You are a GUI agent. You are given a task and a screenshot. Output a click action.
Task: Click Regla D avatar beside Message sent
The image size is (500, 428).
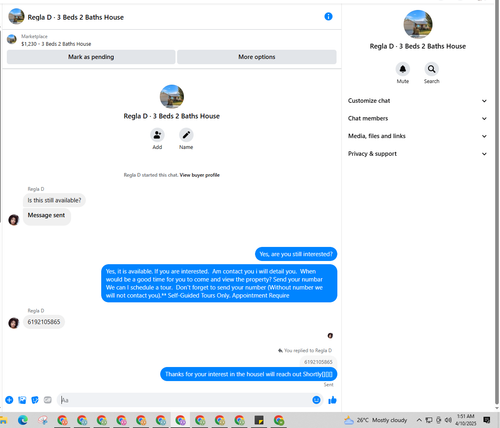pos(14,220)
